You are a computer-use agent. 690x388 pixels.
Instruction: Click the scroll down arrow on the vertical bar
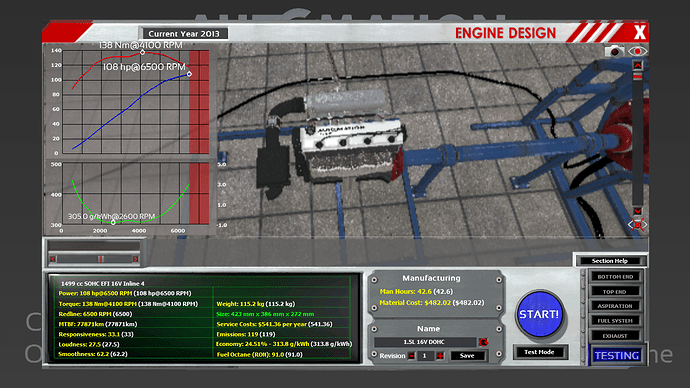click(637, 211)
